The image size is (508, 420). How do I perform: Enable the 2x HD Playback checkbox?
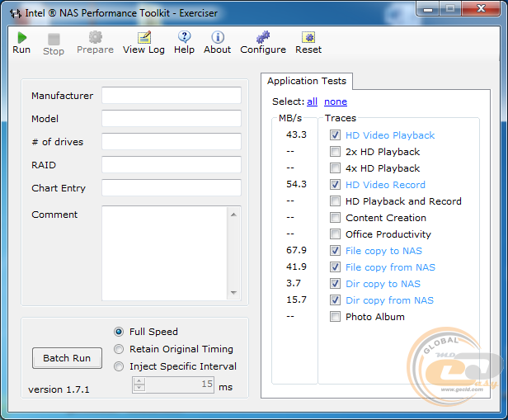[335, 151]
